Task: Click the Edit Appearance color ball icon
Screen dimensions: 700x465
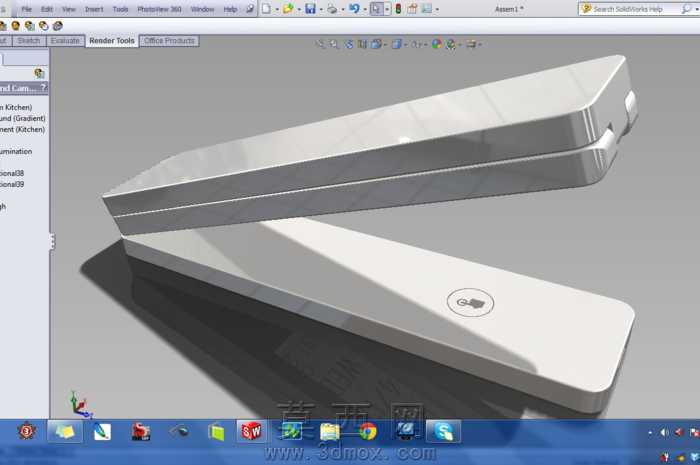Action: pos(437,44)
